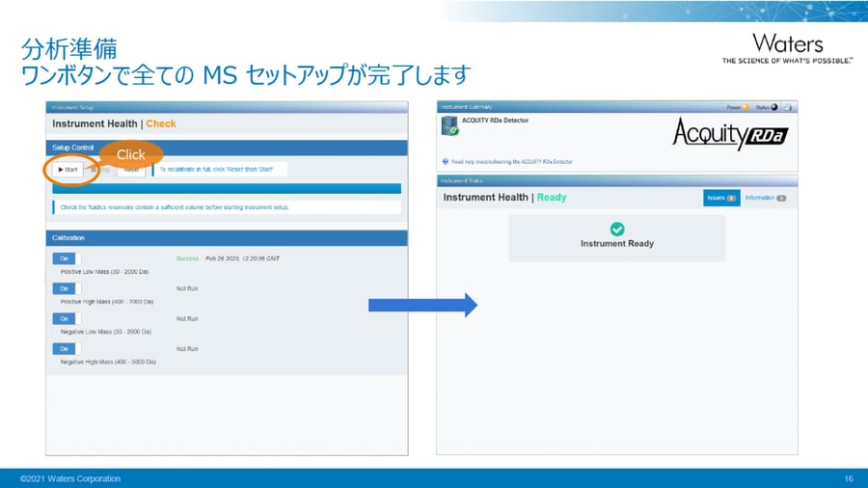Viewport: 868px width, 488px height.
Task: Open the Information tab
Action: pyautogui.click(x=765, y=198)
